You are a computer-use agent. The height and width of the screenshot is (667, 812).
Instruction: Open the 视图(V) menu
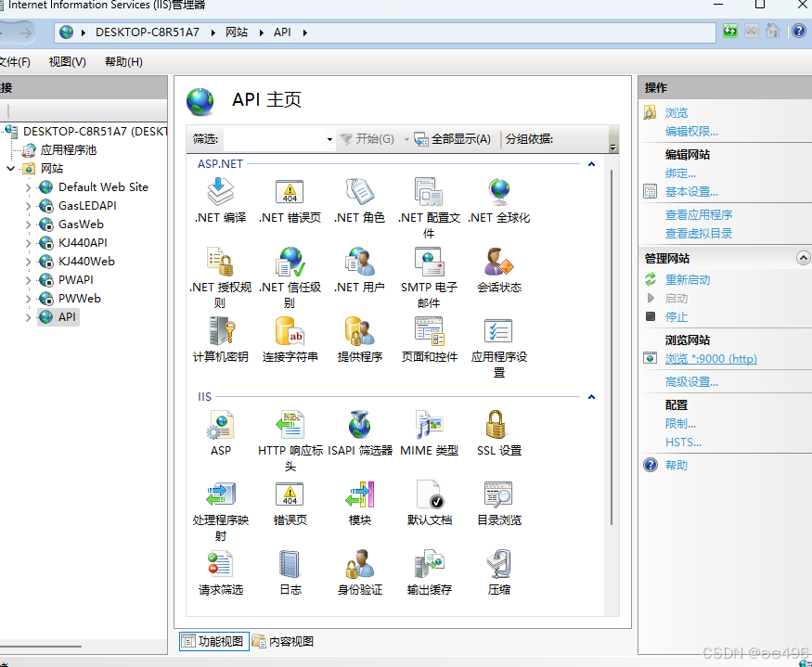pyautogui.click(x=68, y=62)
